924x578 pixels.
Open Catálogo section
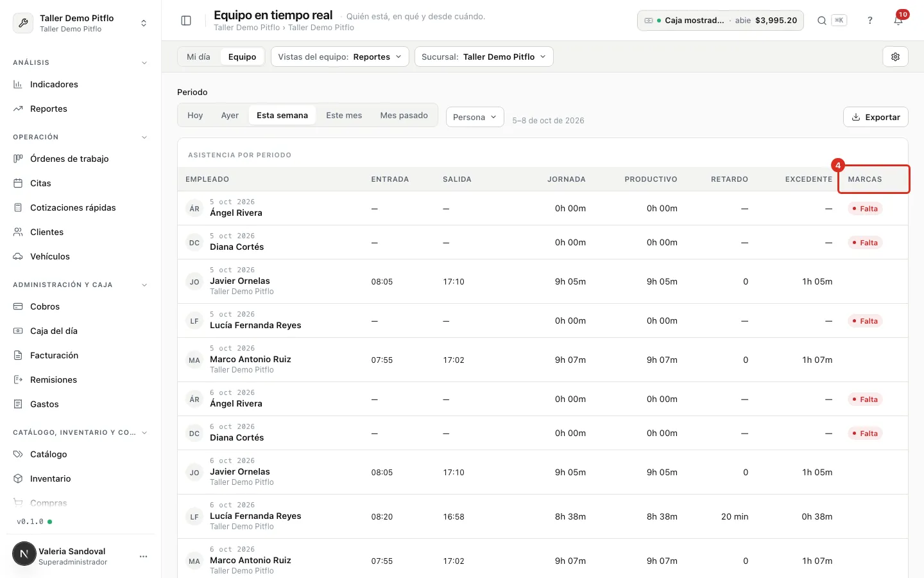[80, 454]
